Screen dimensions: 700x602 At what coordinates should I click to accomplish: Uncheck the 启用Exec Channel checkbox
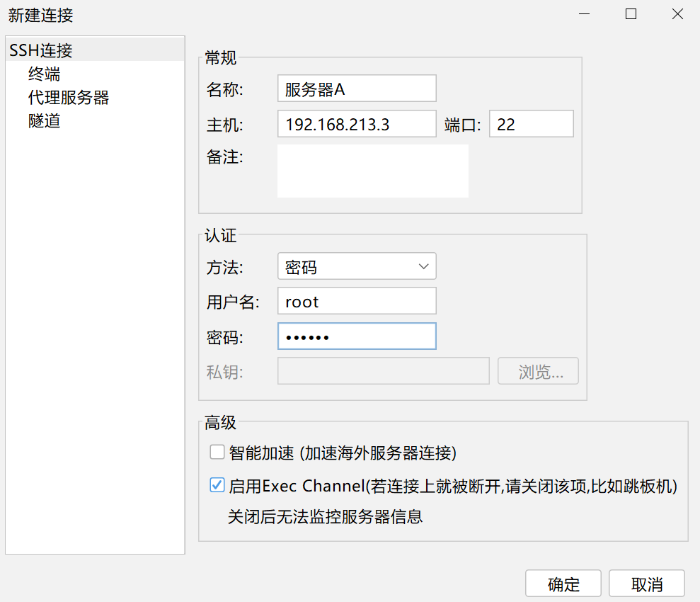[x=217, y=486]
